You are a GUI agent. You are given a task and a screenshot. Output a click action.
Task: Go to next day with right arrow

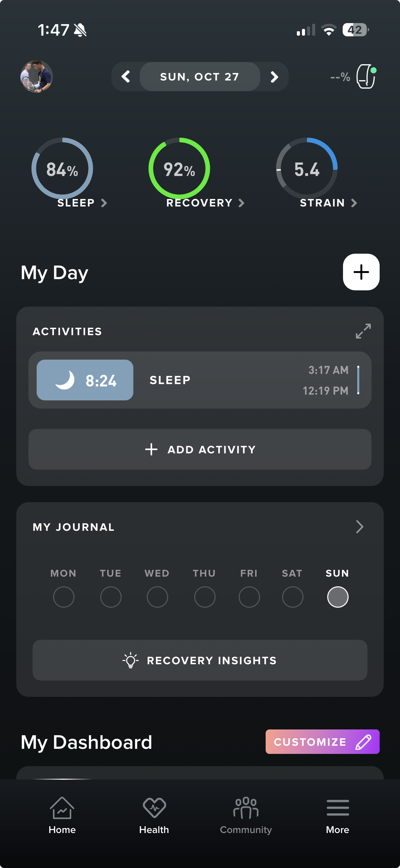pyautogui.click(x=274, y=77)
